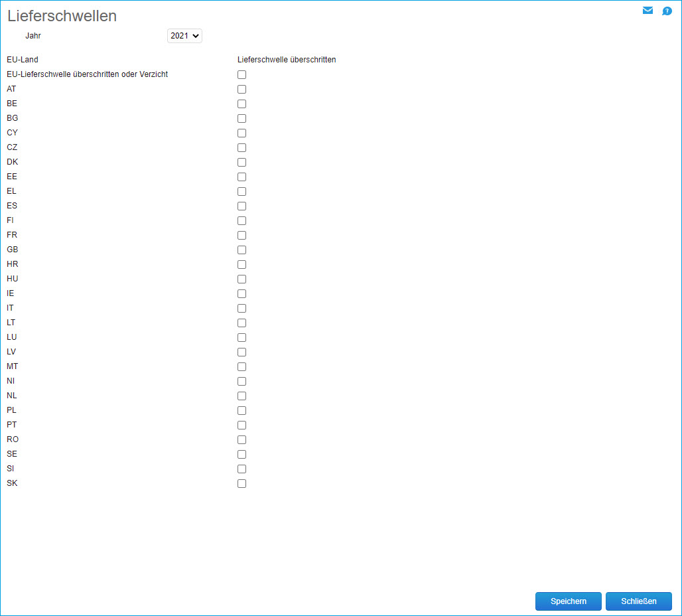This screenshot has width=682, height=616.
Task: Mark the NL checkbox
Action: 242,396
